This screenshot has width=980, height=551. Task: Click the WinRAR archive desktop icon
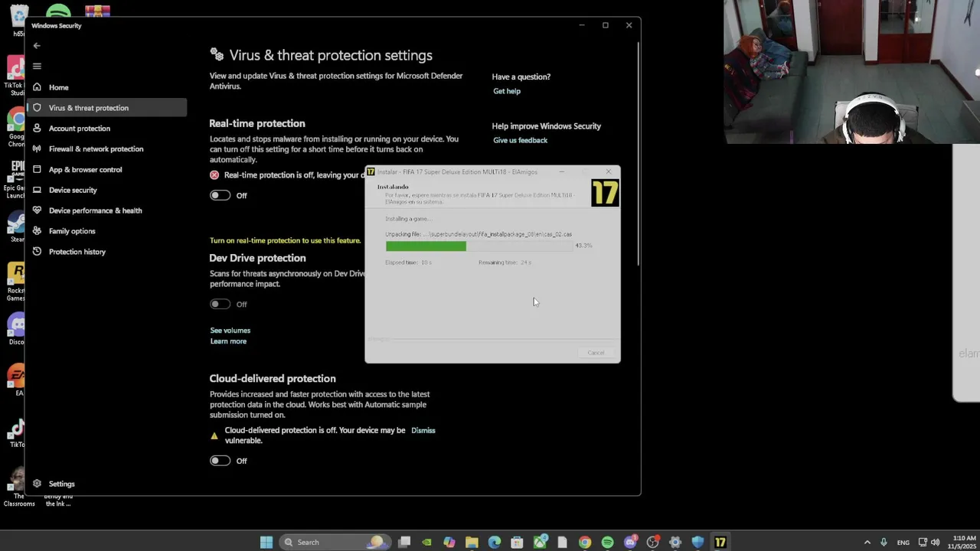pyautogui.click(x=97, y=11)
